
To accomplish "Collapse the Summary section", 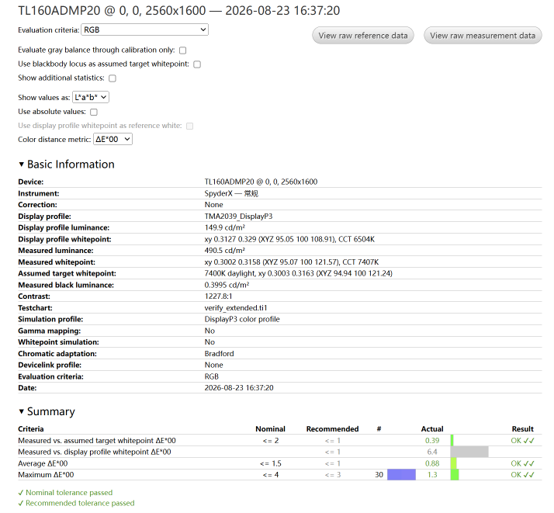I will 47,412.
